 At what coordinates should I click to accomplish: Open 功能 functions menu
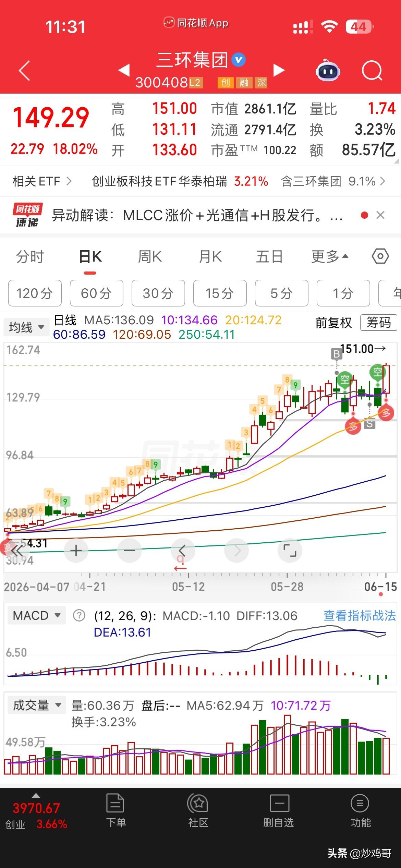360,810
